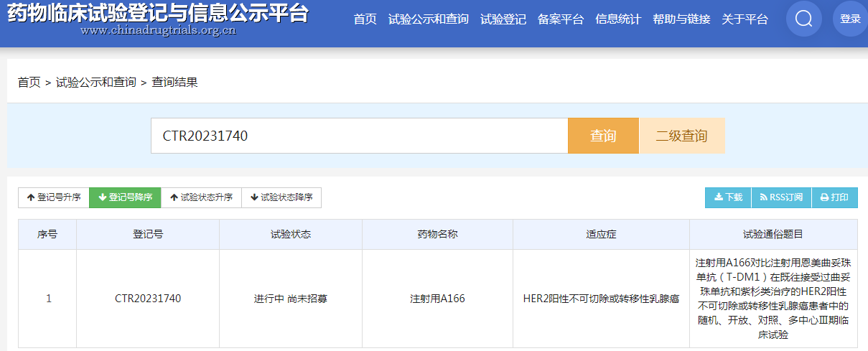The height and width of the screenshot is (351, 868).
Task: Click the 适应症 column header
Action: pos(601,235)
